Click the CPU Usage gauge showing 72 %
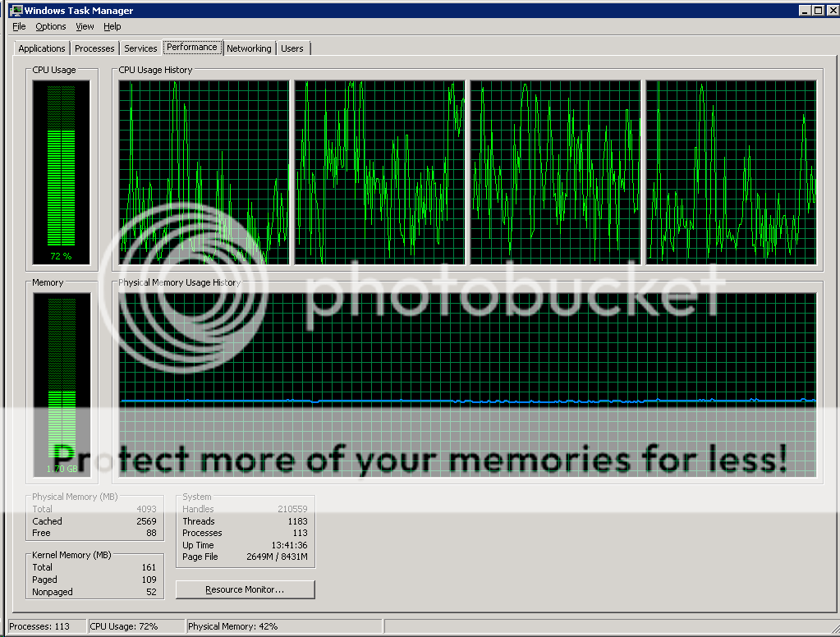Screen dimensions: 840x637 pos(62,172)
